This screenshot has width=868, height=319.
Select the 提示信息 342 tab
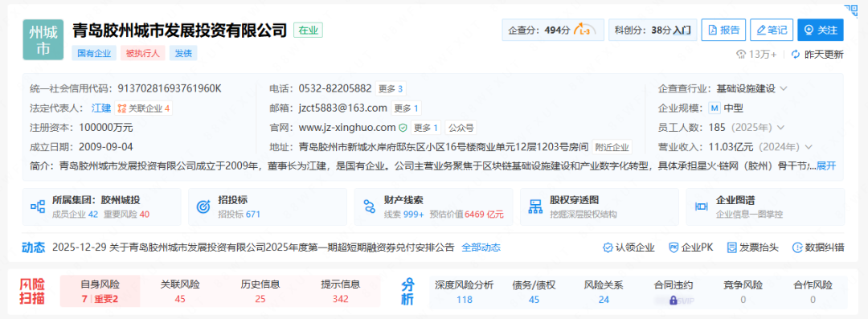[x=341, y=292]
